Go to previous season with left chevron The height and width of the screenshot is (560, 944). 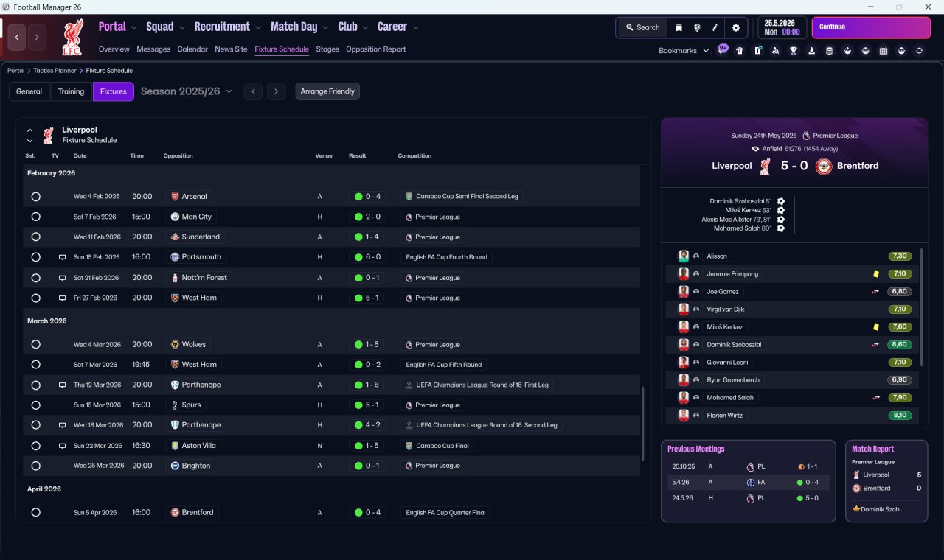(253, 91)
